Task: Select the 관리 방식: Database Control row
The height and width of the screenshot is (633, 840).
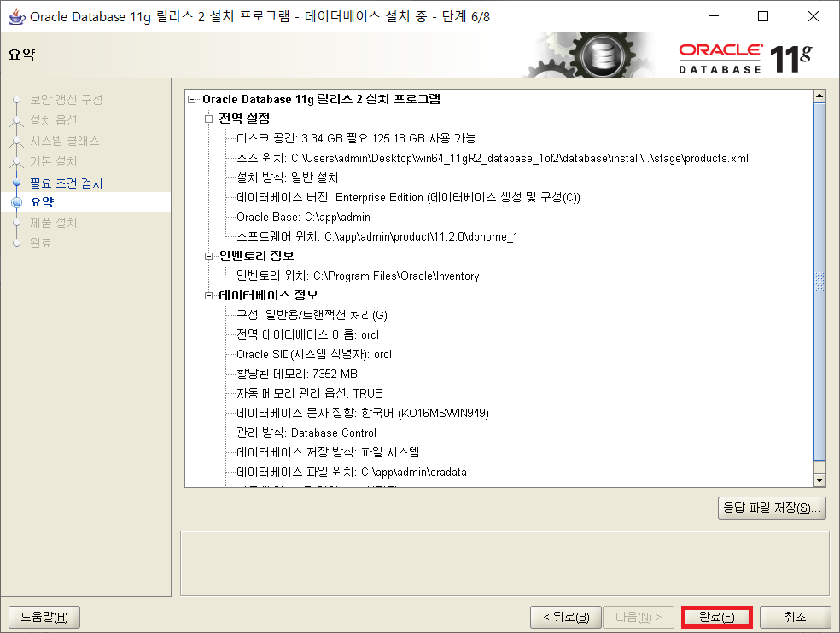Action: pyautogui.click(x=306, y=433)
